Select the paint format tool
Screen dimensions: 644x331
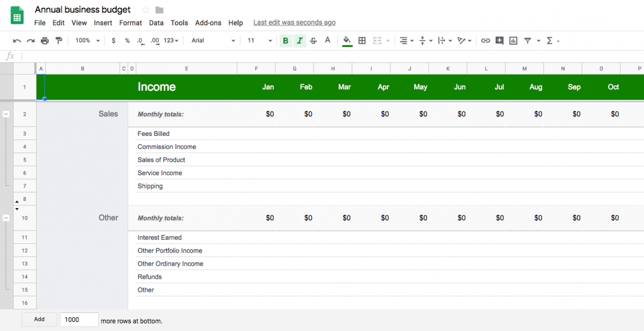coord(59,41)
